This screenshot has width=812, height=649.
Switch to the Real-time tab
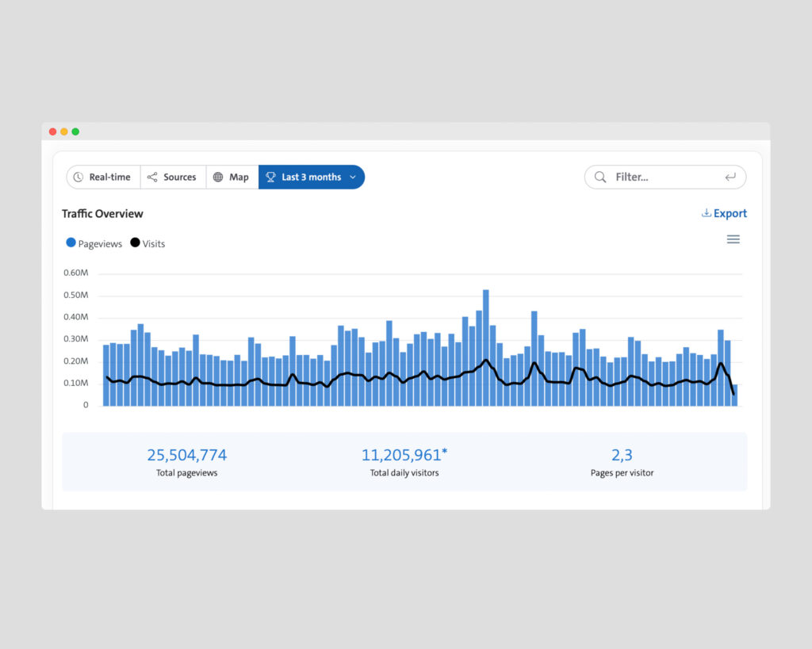pos(104,178)
